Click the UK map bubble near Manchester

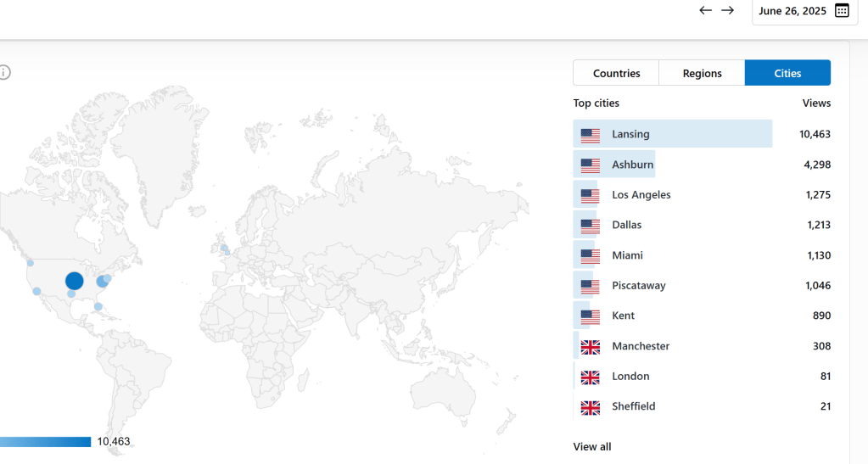(224, 249)
